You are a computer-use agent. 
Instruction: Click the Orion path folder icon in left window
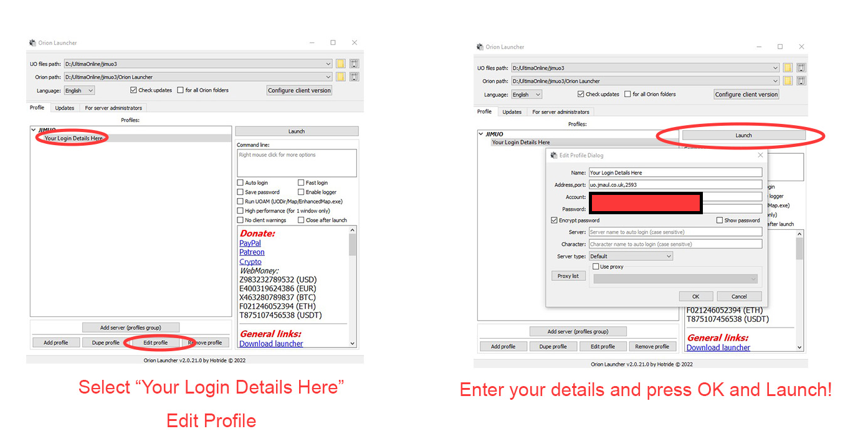point(341,77)
